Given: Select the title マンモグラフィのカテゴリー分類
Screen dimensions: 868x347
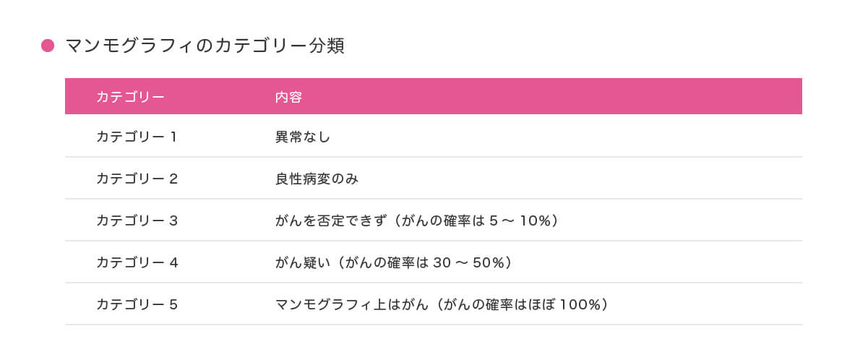Looking at the screenshot, I should point(205,46).
